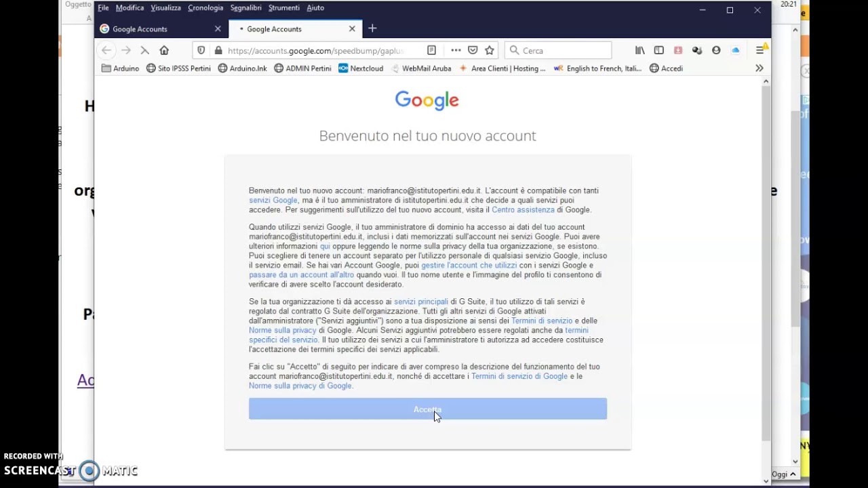The width and height of the screenshot is (868, 488).
Task: Open Termini di servizio di Google link
Action: 519,376
